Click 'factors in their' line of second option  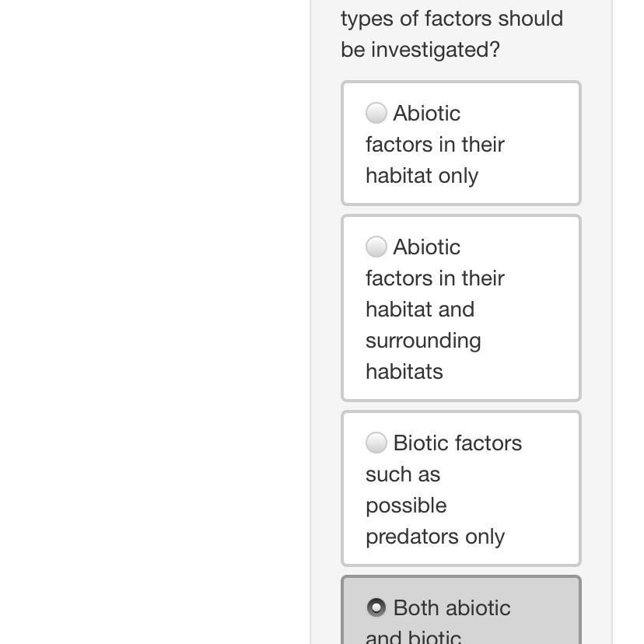coord(435,278)
